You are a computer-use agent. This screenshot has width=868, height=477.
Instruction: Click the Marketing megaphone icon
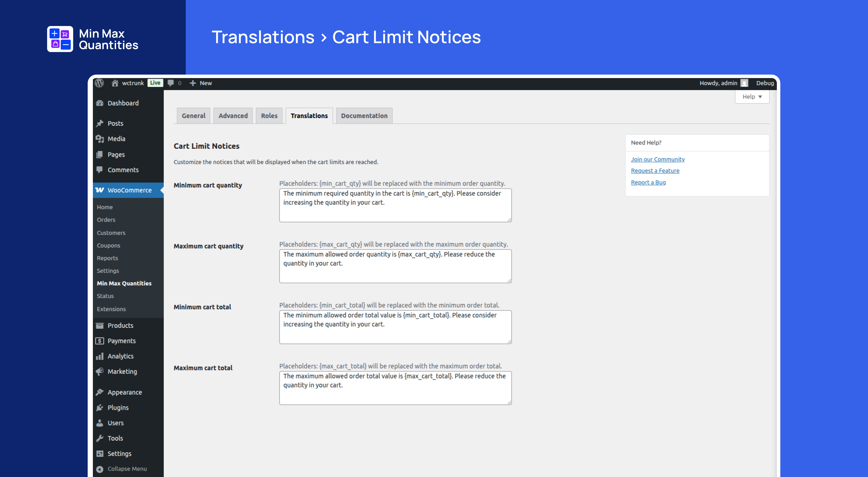(100, 372)
